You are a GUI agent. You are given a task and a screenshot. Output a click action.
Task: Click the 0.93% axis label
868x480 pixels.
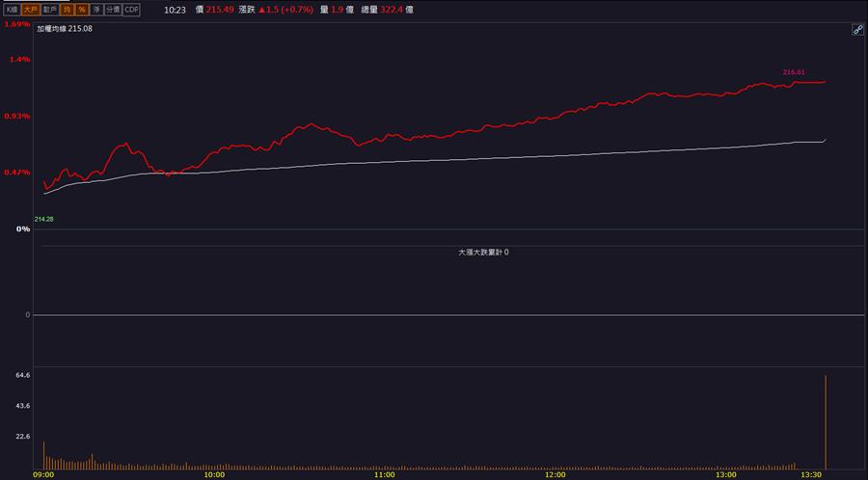(x=17, y=116)
